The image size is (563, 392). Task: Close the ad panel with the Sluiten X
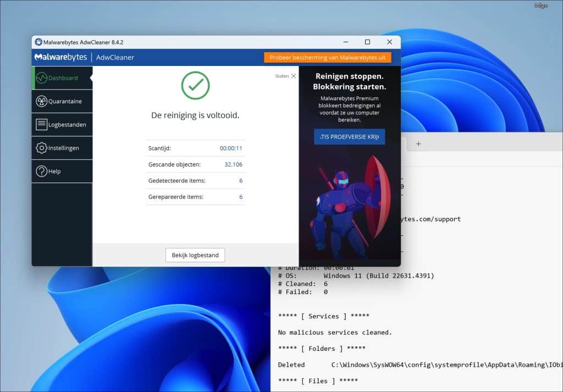click(x=294, y=76)
